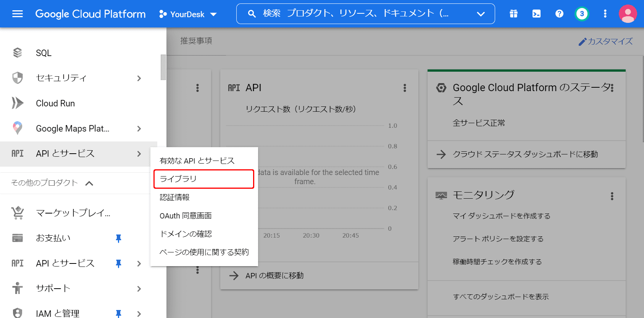Screen dimensions: 644x318
Task: Open the モニタリング card three-dot menu
Action: coord(612,196)
